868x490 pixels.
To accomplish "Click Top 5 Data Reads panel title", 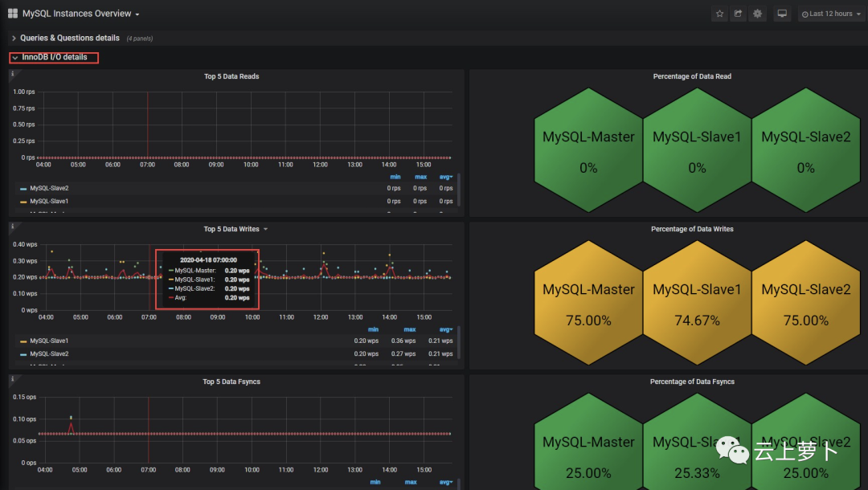I will point(231,76).
